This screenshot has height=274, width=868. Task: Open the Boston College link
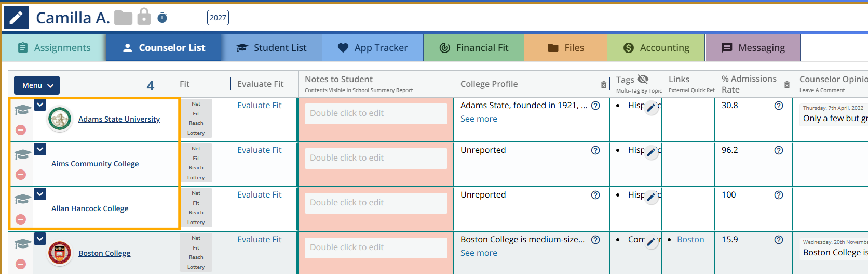click(x=104, y=253)
